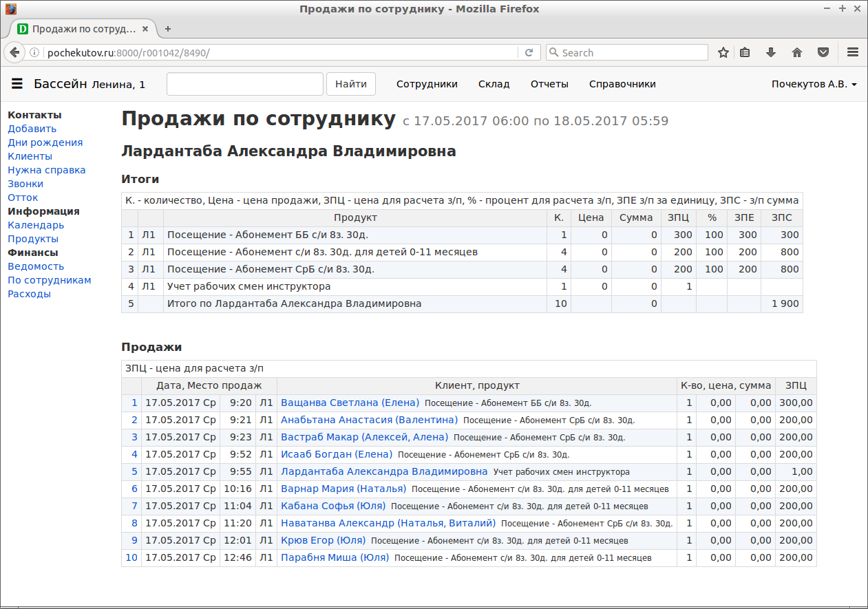868x609 pixels.
Task: Open a new browser tab
Action: (168, 29)
